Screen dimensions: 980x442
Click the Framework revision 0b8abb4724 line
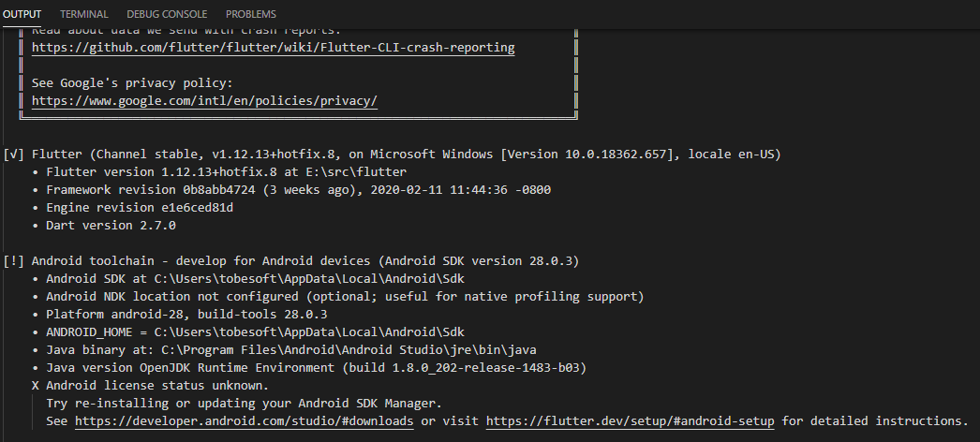291,190
